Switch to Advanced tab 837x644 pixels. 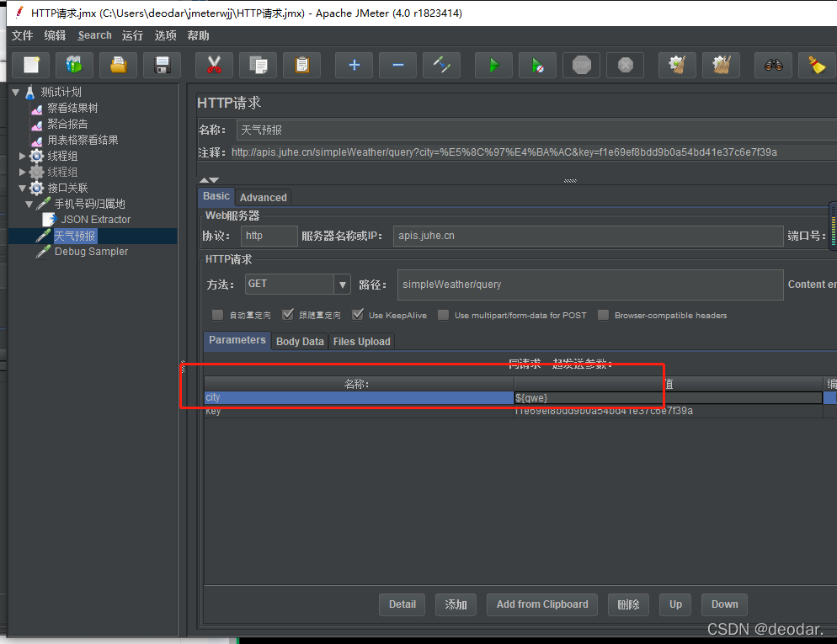point(264,198)
